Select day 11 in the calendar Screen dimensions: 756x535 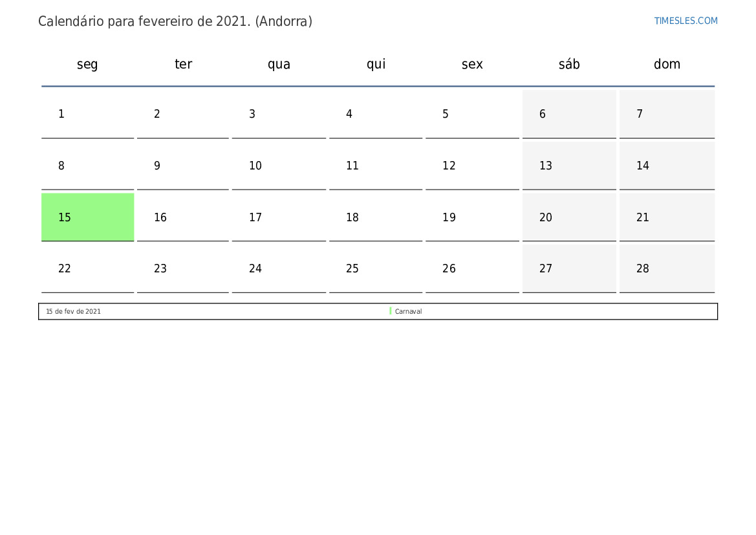[376, 166]
